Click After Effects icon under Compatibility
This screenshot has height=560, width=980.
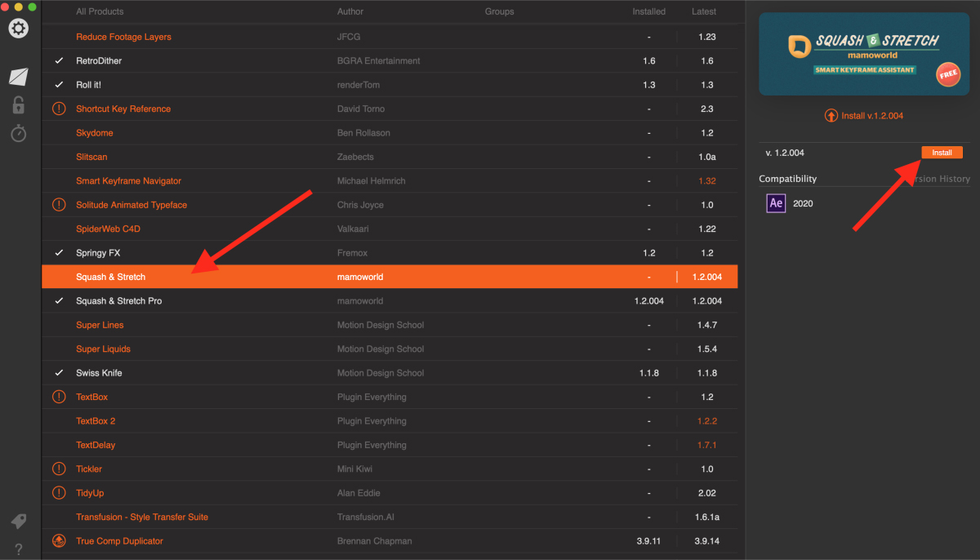point(776,203)
